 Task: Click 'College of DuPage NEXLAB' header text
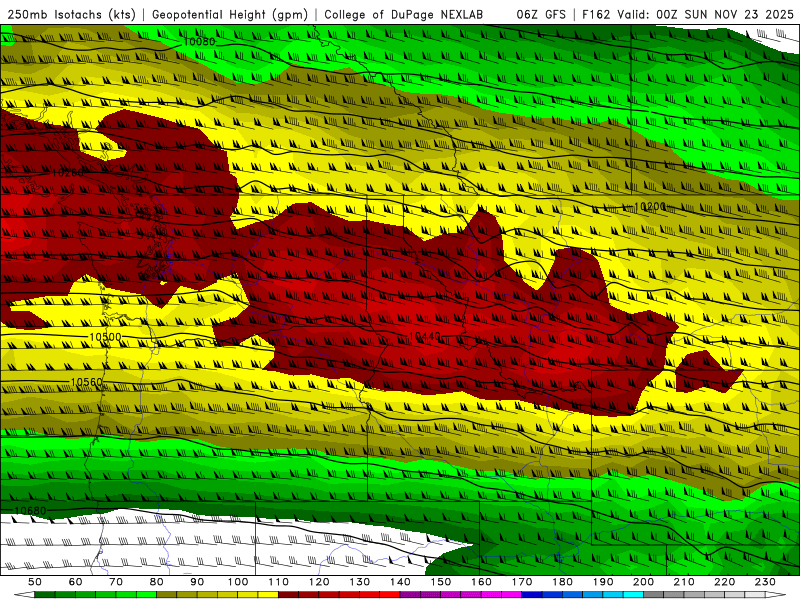pyautogui.click(x=403, y=14)
